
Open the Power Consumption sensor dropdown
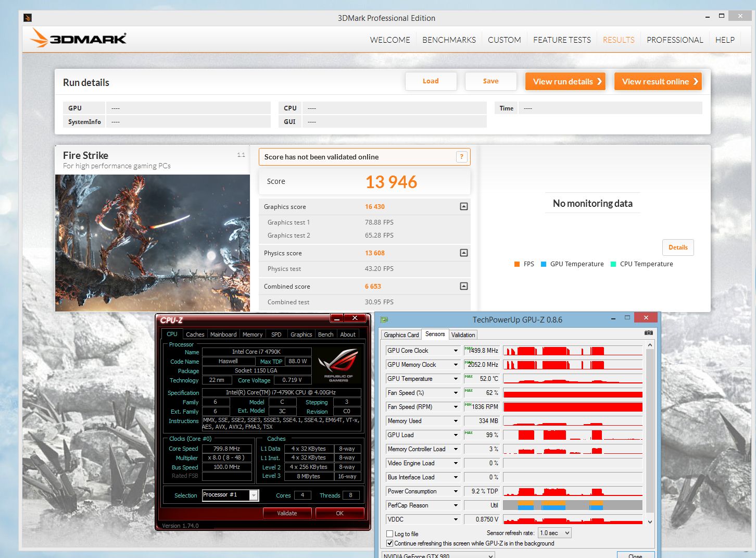pyautogui.click(x=456, y=491)
